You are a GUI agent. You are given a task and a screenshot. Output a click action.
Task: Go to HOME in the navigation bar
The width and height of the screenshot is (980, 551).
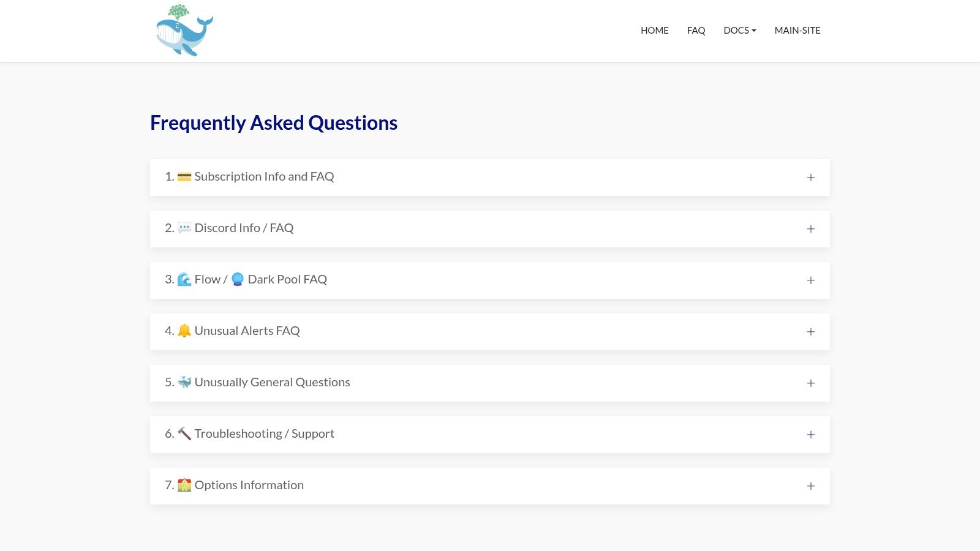click(654, 31)
